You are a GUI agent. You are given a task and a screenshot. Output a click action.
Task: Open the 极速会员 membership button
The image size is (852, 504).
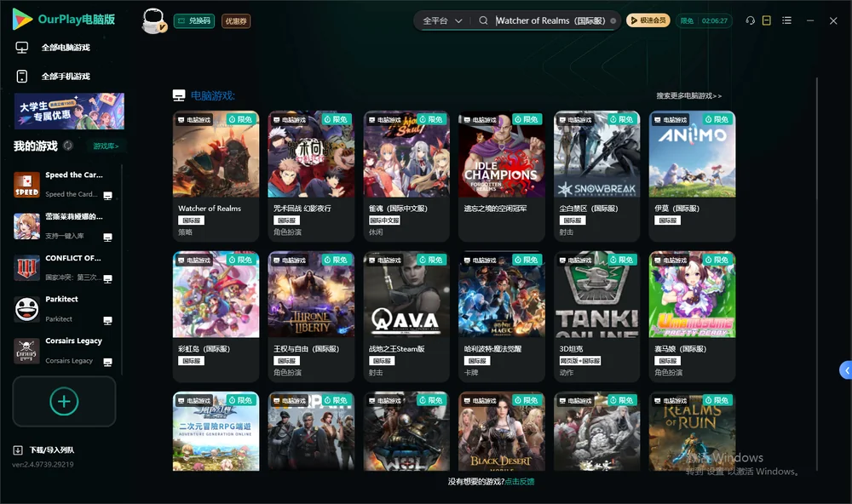(648, 20)
